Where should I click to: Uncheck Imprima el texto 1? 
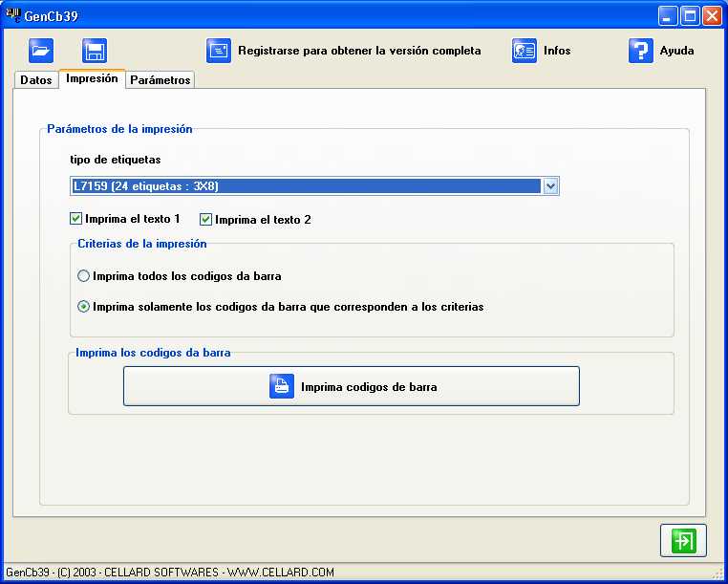click(x=77, y=219)
